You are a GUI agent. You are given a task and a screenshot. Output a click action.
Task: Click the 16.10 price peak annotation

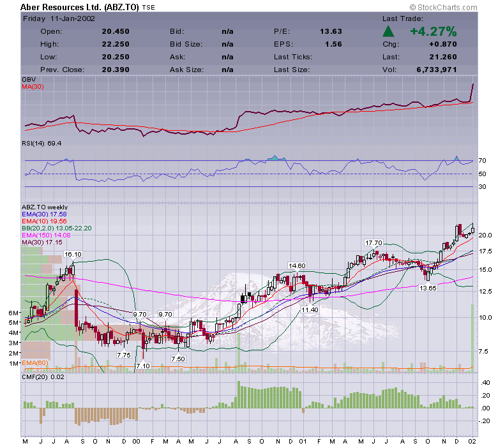(x=73, y=255)
